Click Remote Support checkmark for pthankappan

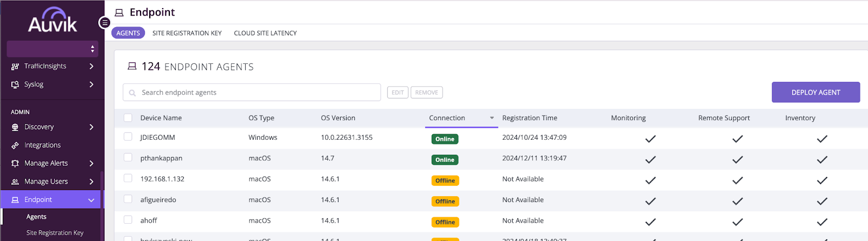[x=737, y=159]
